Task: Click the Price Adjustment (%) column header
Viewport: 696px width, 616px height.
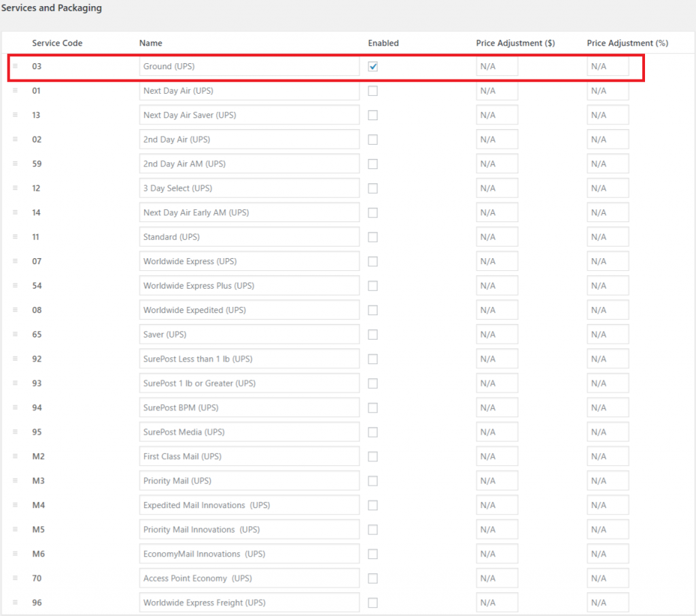Action: click(x=627, y=43)
